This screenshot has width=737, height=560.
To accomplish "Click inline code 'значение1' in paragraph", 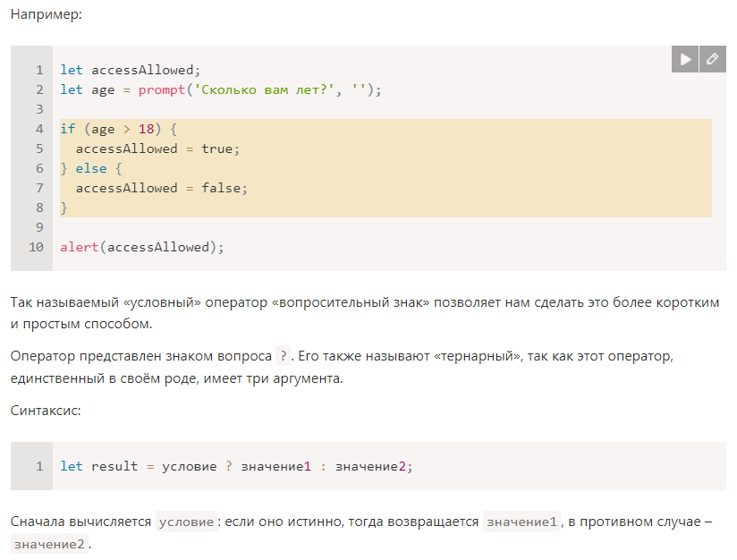I will pyautogui.click(x=521, y=522).
